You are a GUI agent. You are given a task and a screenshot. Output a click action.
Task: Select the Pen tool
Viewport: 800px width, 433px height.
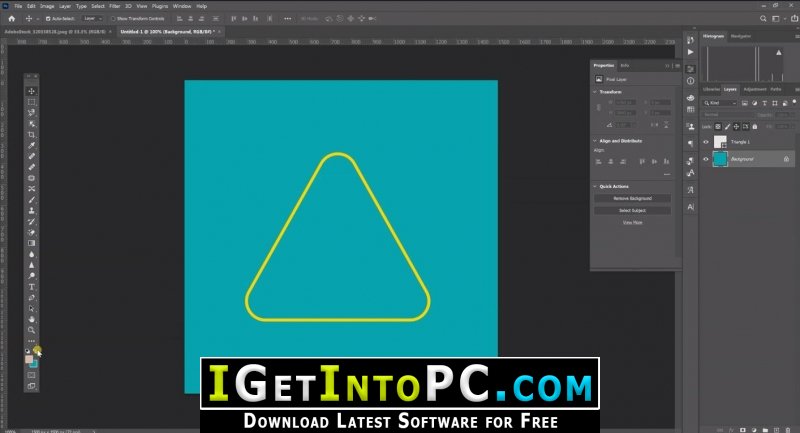coord(32,298)
